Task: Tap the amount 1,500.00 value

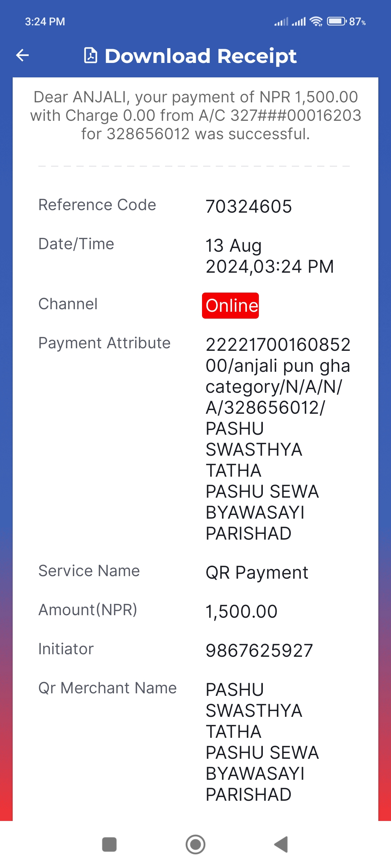Action: pos(241,612)
